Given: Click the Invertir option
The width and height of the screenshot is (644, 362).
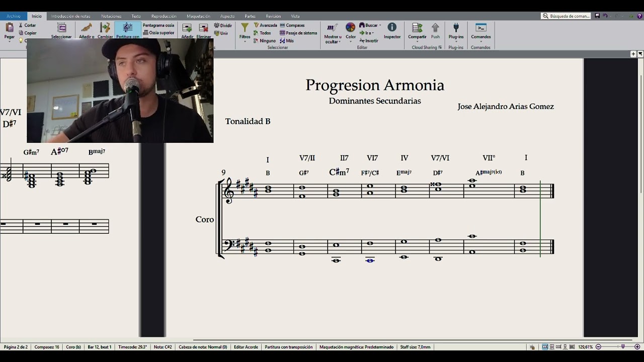Looking at the screenshot, I should click(x=369, y=41).
